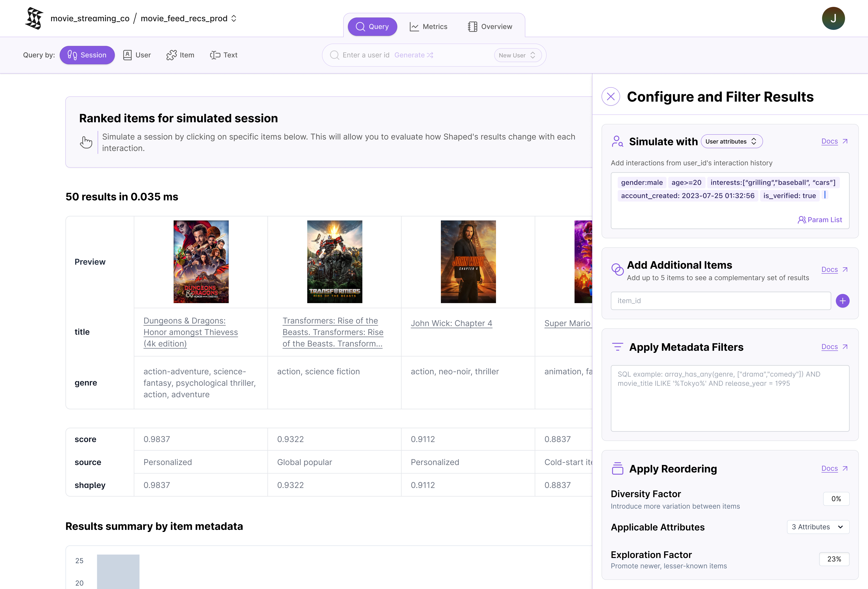This screenshot has width=868, height=589.
Task: Open the User attributes dropdown
Action: pyautogui.click(x=731, y=141)
